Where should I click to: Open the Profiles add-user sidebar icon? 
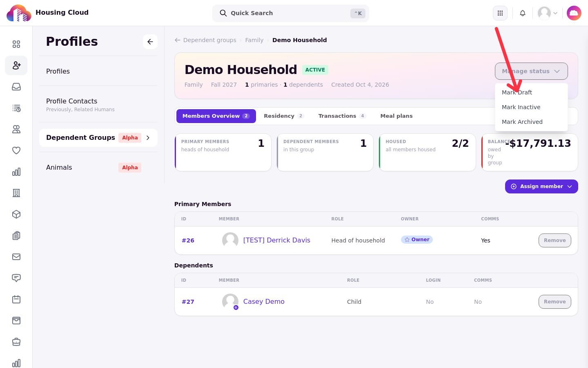(16, 65)
